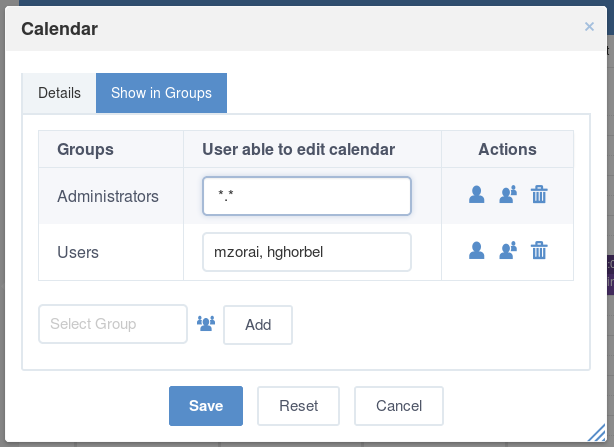Edit the Administrators permission field
Screen dimensions: 614x447
307,196
